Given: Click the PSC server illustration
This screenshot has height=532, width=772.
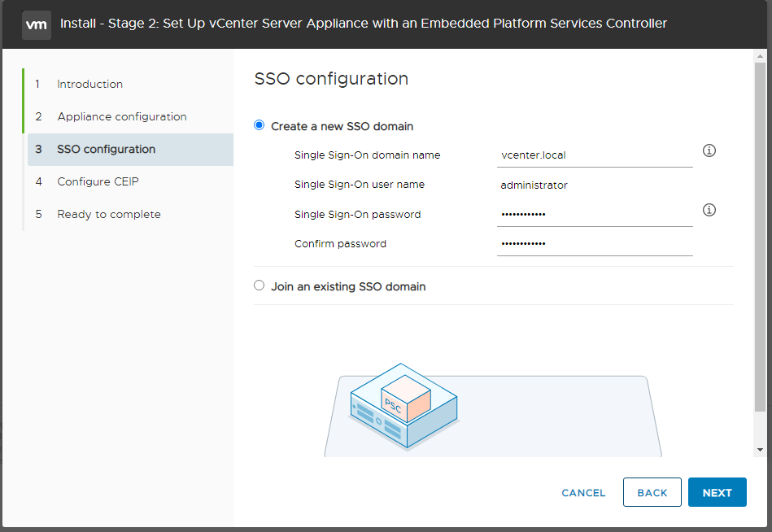Looking at the screenshot, I should click(x=403, y=406).
